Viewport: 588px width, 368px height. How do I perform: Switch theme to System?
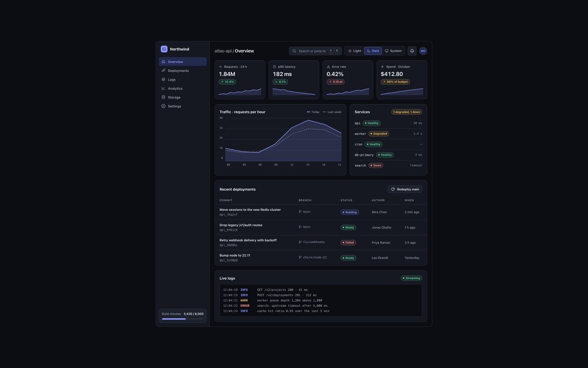[393, 51]
